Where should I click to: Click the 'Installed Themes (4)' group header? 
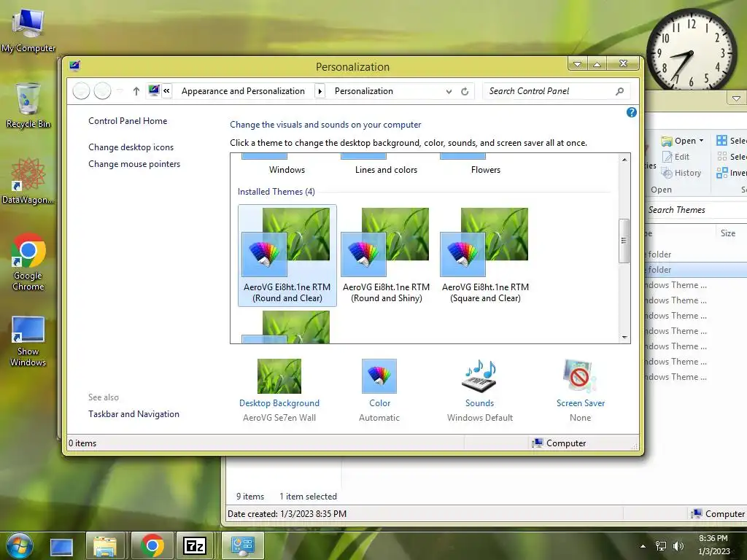[x=276, y=192]
